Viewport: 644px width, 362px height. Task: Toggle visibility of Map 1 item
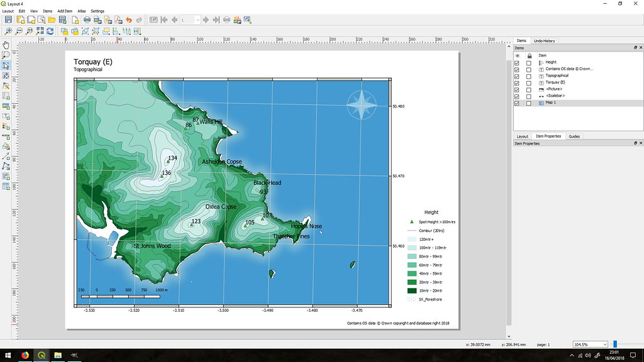pyautogui.click(x=517, y=104)
